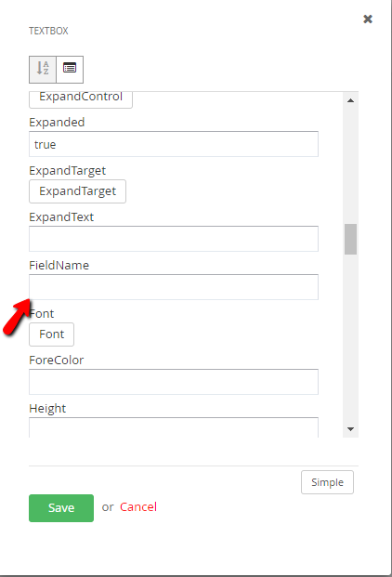Switch to the categorized list view icon

point(70,70)
